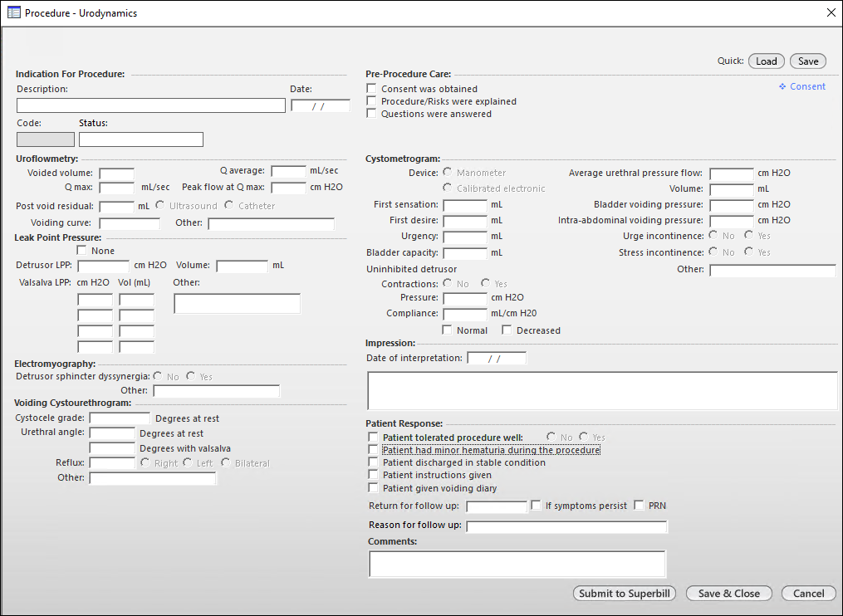Select Ultrasound for post void residual

(x=160, y=205)
